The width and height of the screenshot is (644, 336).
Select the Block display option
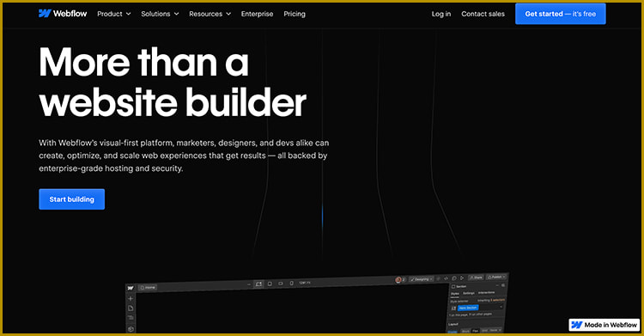tap(465, 331)
